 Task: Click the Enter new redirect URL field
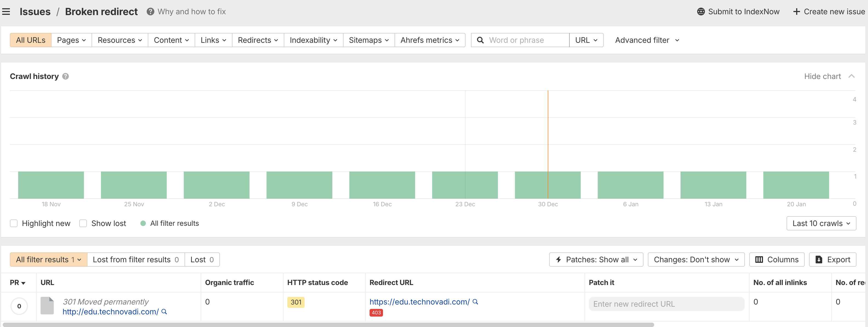(x=666, y=304)
